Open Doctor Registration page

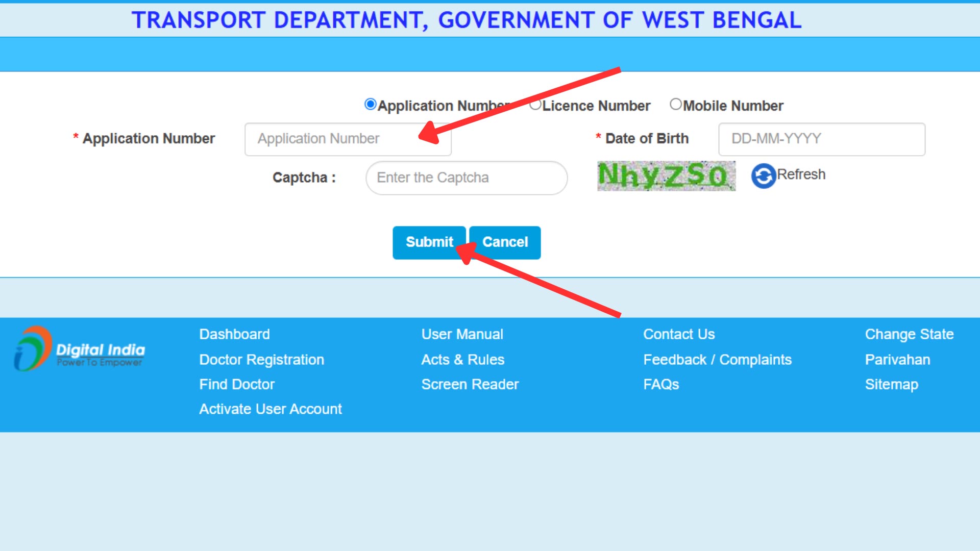pos(261,359)
